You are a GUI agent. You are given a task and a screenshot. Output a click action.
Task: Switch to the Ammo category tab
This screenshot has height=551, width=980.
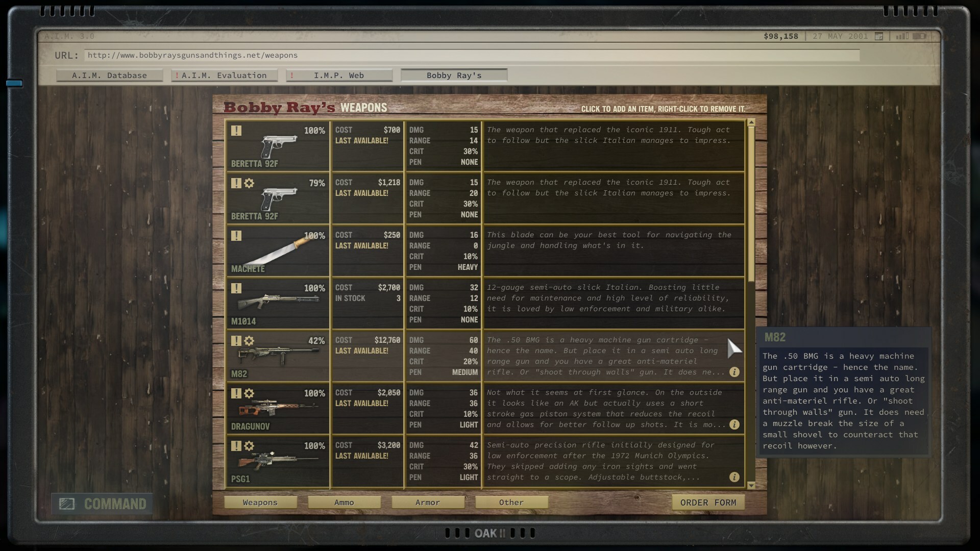tap(344, 503)
